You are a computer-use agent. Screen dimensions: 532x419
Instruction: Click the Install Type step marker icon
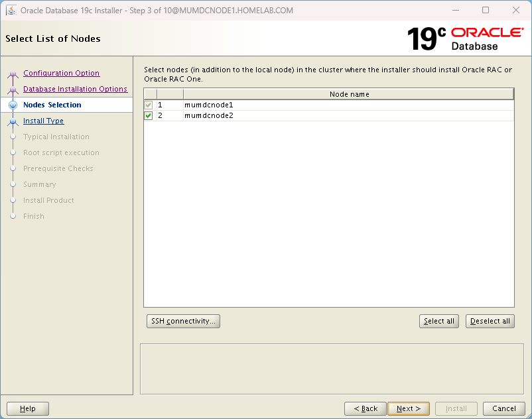(13, 121)
